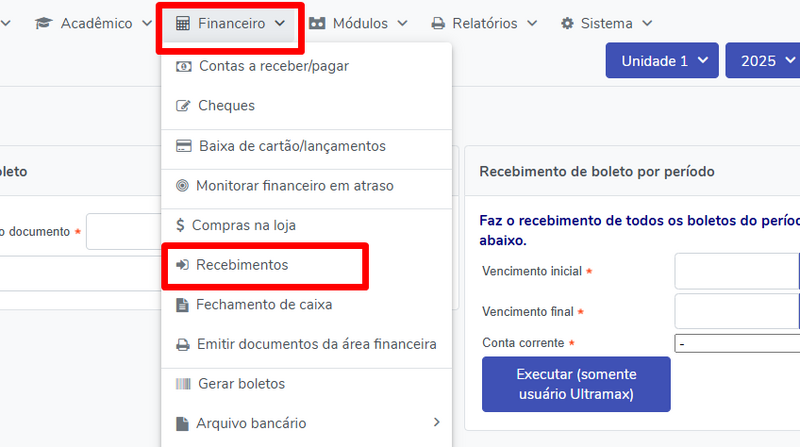Image resolution: width=800 pixels, height=447 pixels.
Task: Open the Unidade 1 dropdown
Action: [662, 61]
